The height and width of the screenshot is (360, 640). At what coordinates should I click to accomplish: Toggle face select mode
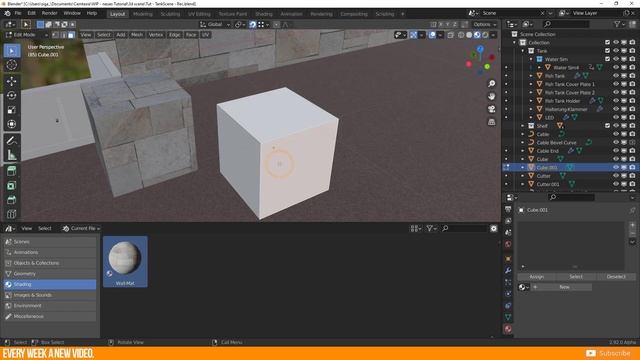tap(71, 35)
